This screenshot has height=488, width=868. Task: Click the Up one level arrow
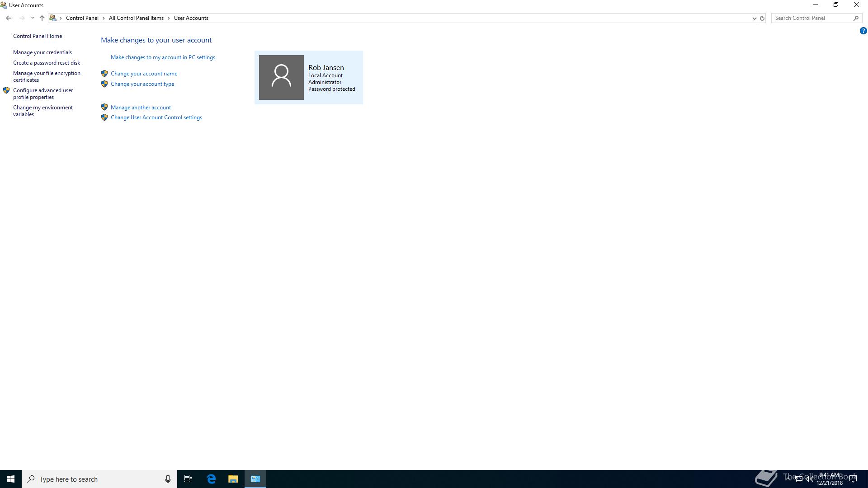tap(42, 18)
